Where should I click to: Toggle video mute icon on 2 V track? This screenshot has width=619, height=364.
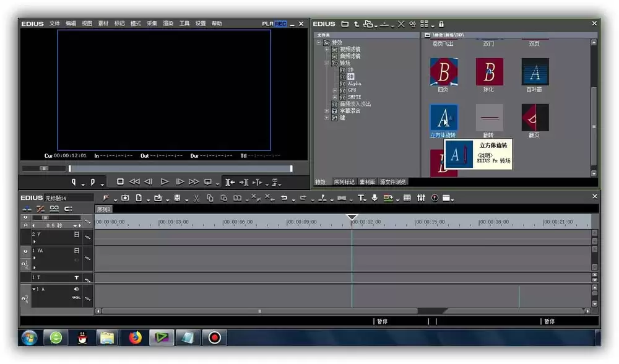(77, 235)
